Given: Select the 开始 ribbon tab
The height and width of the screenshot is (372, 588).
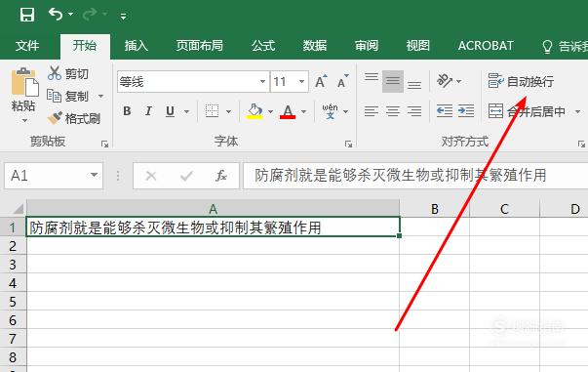Looking at the screenshot, I should pyautogui.click(x=85, y=46).
